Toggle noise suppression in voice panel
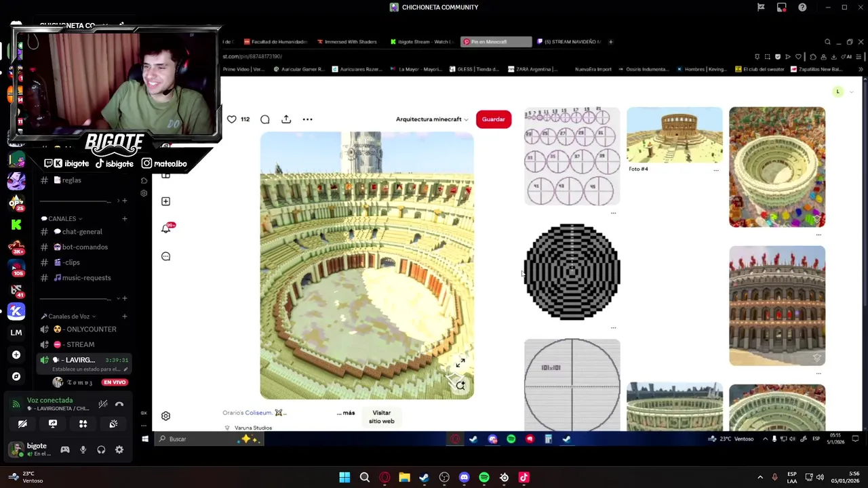The height and width of the screenshot is (488, 868). (x=103, y=405)
